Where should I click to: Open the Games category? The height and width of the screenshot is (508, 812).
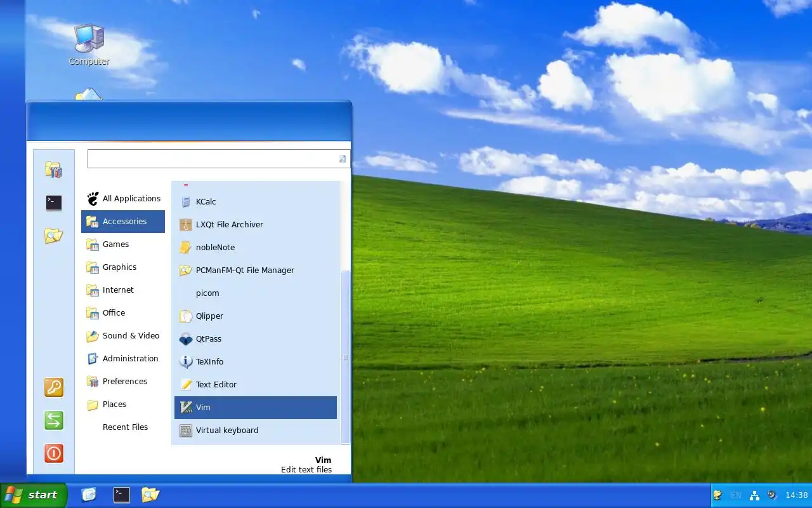click(x=123, y=244)
